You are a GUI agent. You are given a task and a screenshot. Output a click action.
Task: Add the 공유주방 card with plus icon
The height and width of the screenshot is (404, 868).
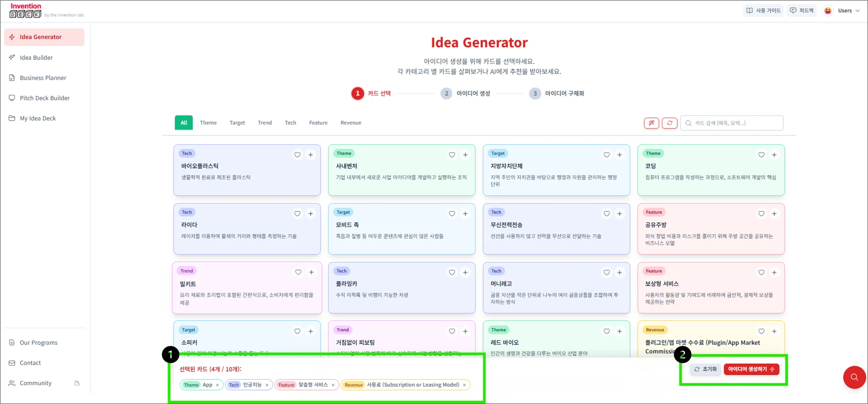point(774,213)
